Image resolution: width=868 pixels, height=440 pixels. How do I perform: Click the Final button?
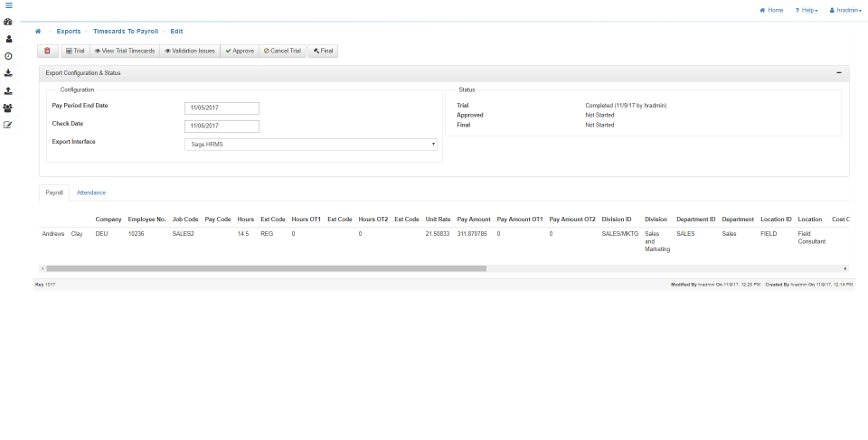tap(323, 51)
